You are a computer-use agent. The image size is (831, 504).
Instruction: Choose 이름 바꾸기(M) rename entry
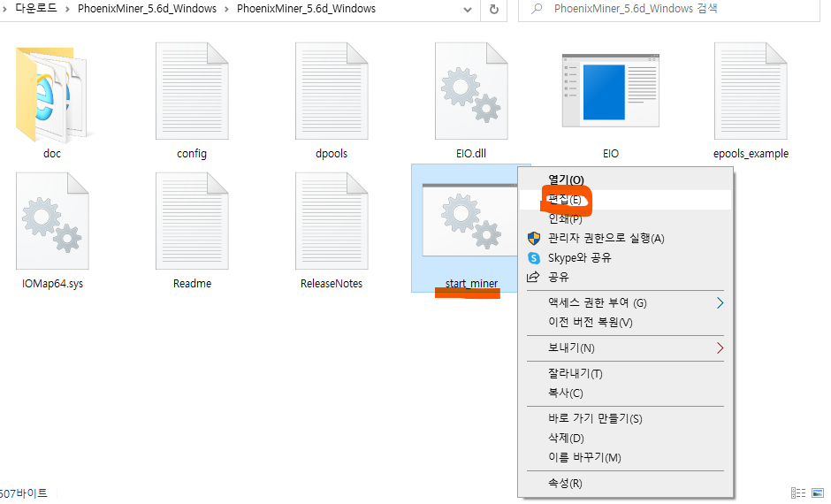tap(625, 457)
